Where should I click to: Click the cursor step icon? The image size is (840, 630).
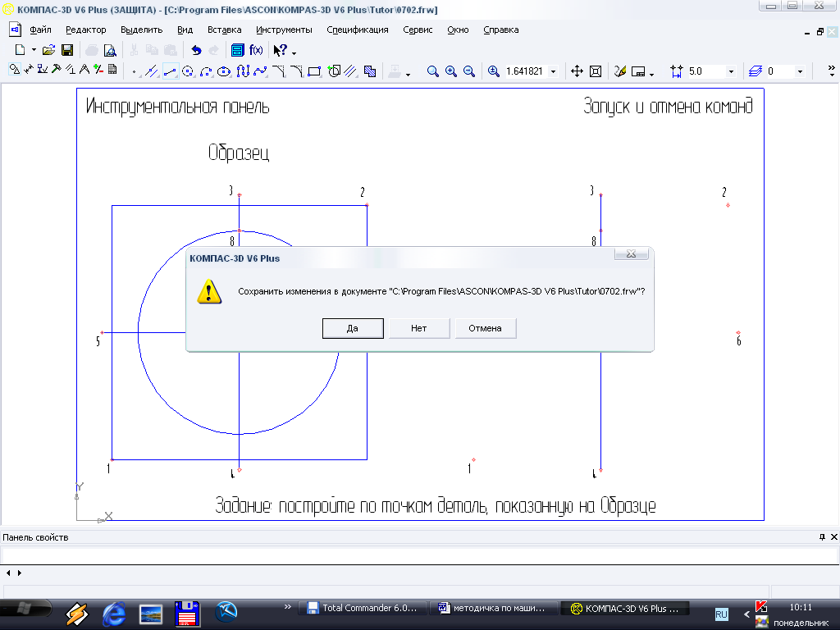click(677, 71)
